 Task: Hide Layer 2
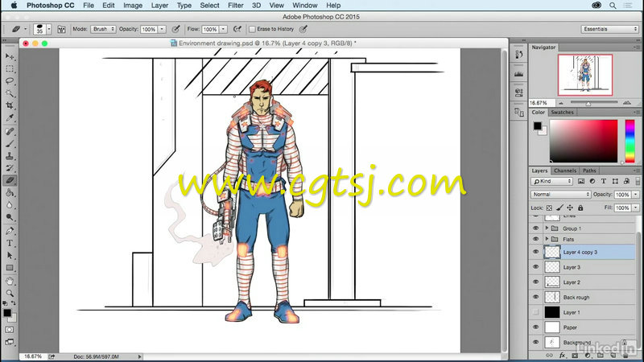pos(535,282)
